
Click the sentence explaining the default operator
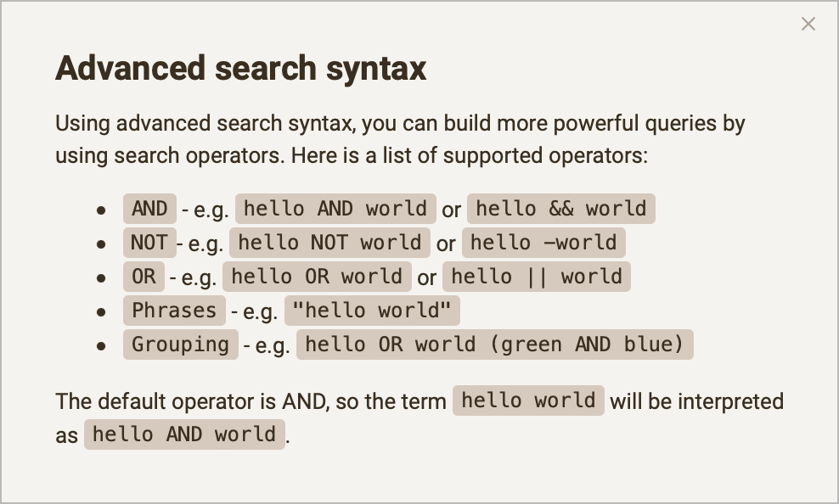click(x=251, y=400)
